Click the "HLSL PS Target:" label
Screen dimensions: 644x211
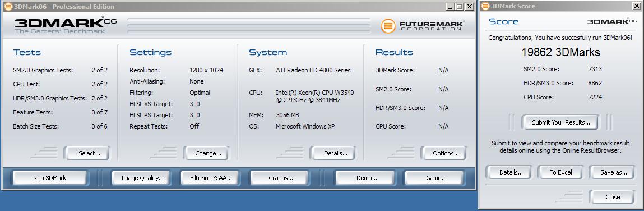click(151, 115)
